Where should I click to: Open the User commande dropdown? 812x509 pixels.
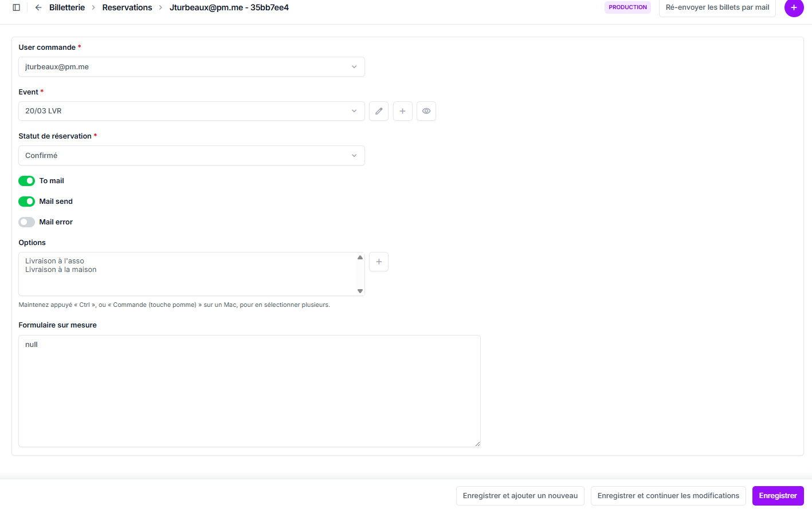click(191, 67)
